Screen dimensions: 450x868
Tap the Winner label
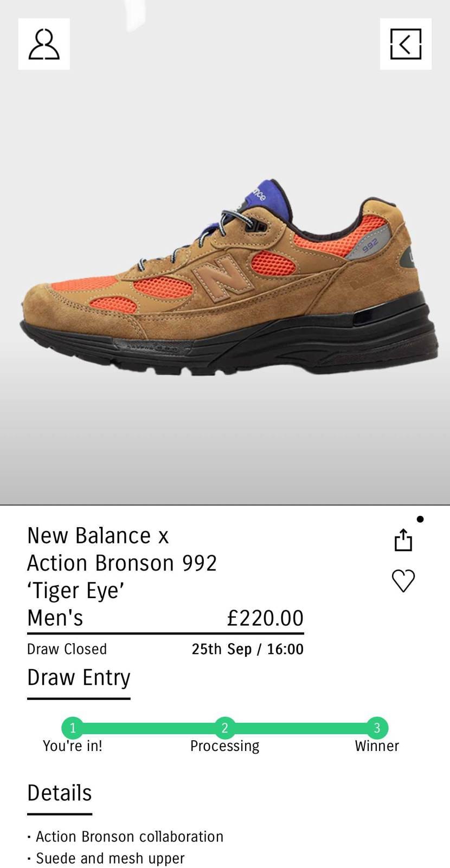[x=377, y=746]
